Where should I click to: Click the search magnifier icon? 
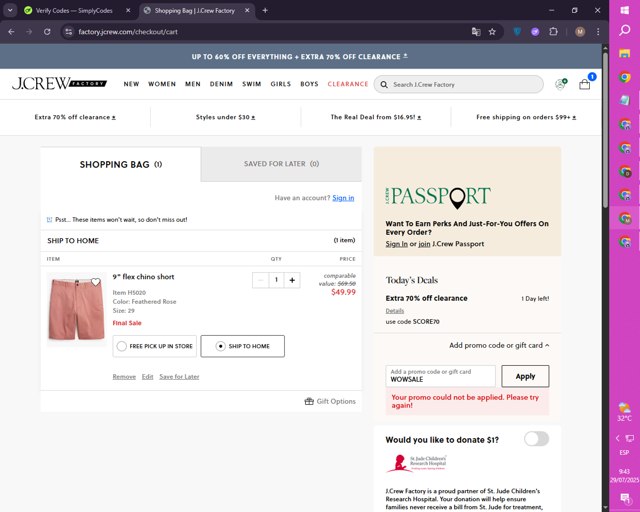click(x=384, y=85)
